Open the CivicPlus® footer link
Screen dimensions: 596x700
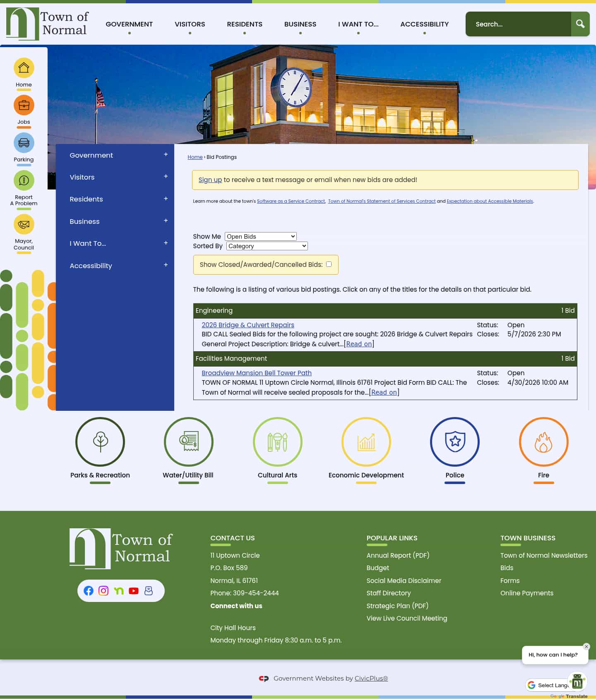click(371, 678)
